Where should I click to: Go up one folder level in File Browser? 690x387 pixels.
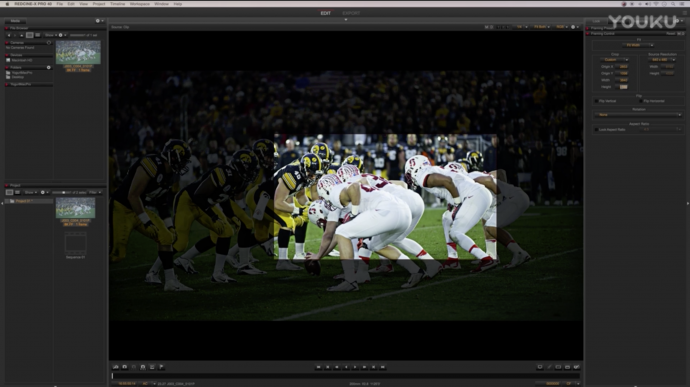pos(22,35)
